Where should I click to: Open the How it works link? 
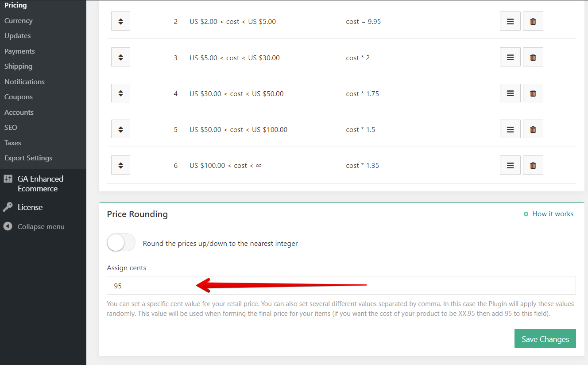pos(553,214)
